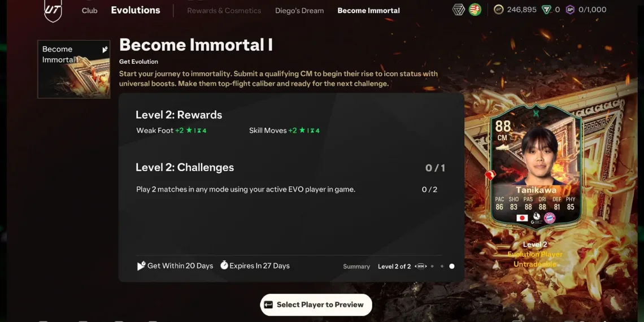
Task: Switch to Rewards & Cosmetics tab
Action: click(x=224, y=11)
